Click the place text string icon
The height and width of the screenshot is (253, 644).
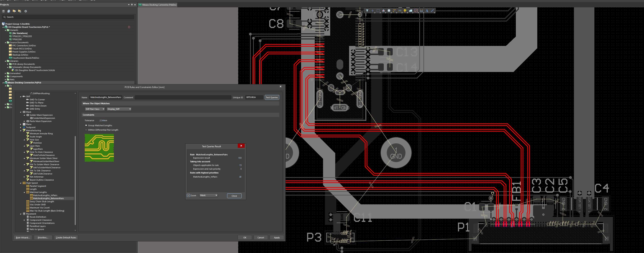click(427, 11)
